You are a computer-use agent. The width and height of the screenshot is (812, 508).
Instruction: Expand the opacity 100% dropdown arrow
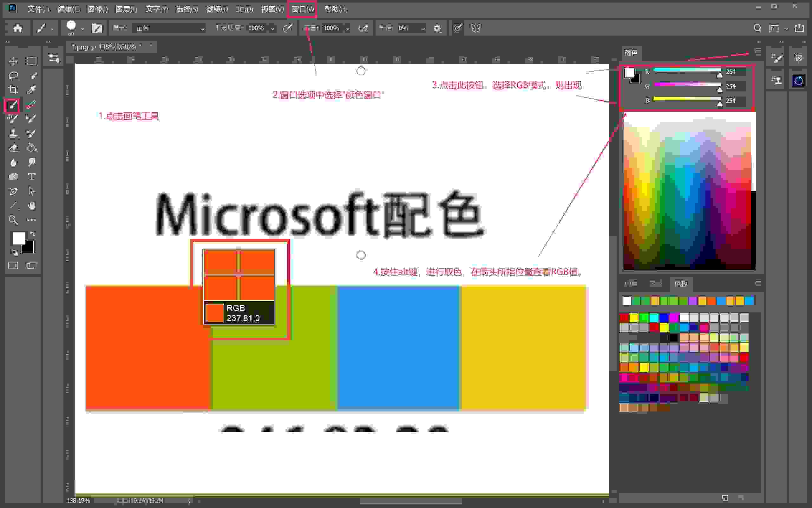[272, 29]
